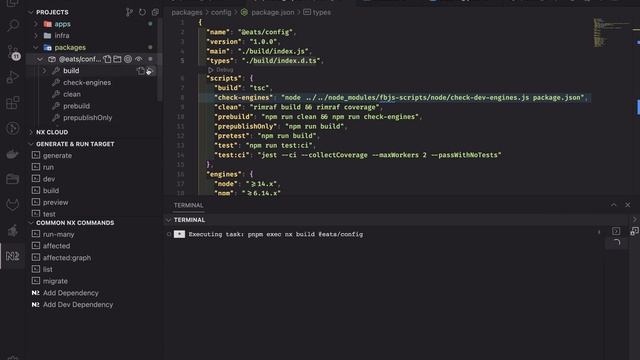Click task icon before Executing task line
Screen dimensions: 640x360
(179, 234)
